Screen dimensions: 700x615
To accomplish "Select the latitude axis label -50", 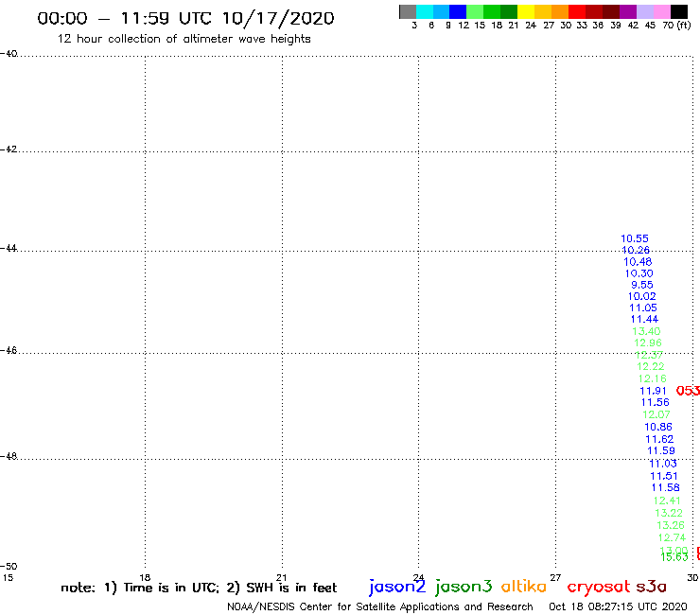I will tap(9, 567).
